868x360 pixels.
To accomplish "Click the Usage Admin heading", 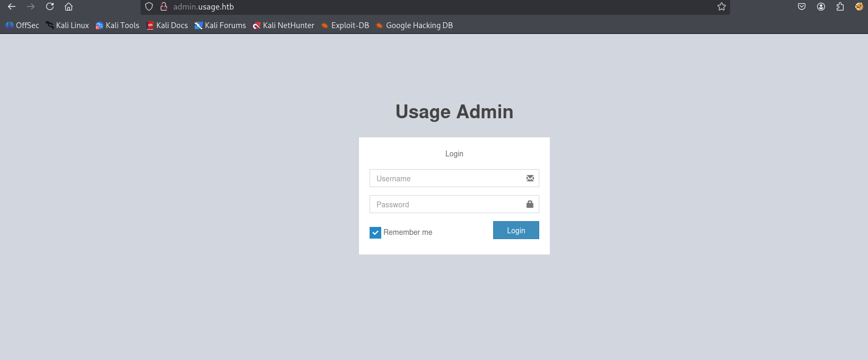I will click(454, 112).
